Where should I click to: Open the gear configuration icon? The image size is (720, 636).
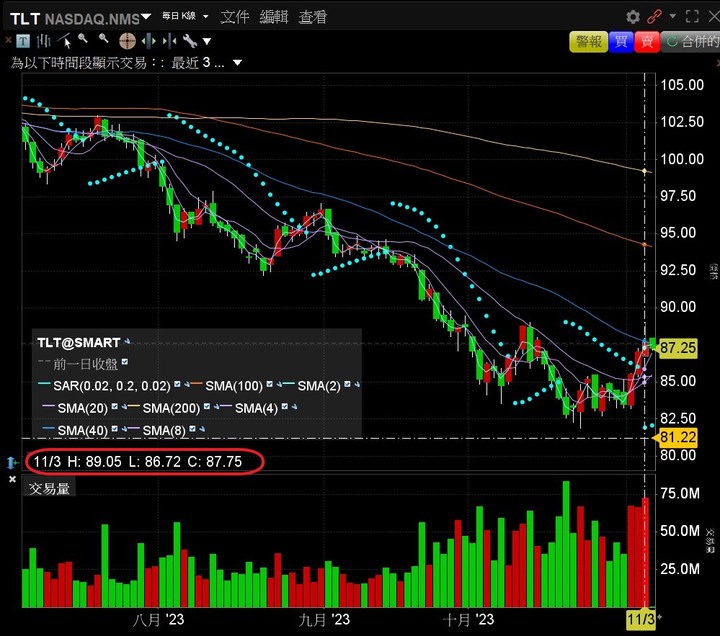tap(633, 17)
